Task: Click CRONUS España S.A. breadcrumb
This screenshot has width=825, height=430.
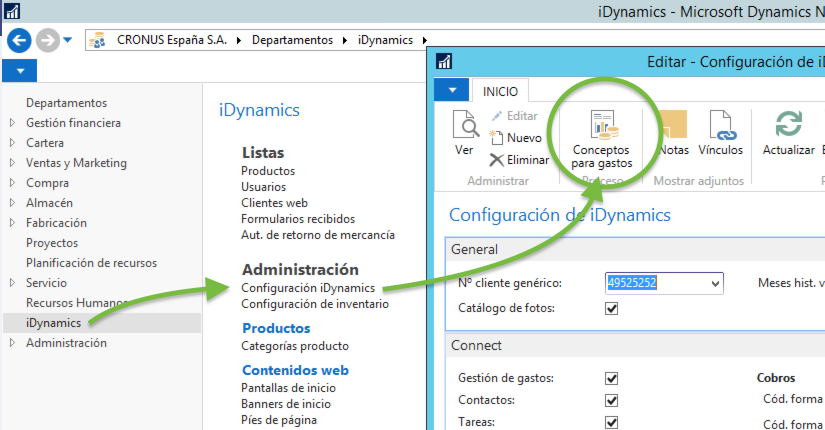Action: click(x=172, y=40)
